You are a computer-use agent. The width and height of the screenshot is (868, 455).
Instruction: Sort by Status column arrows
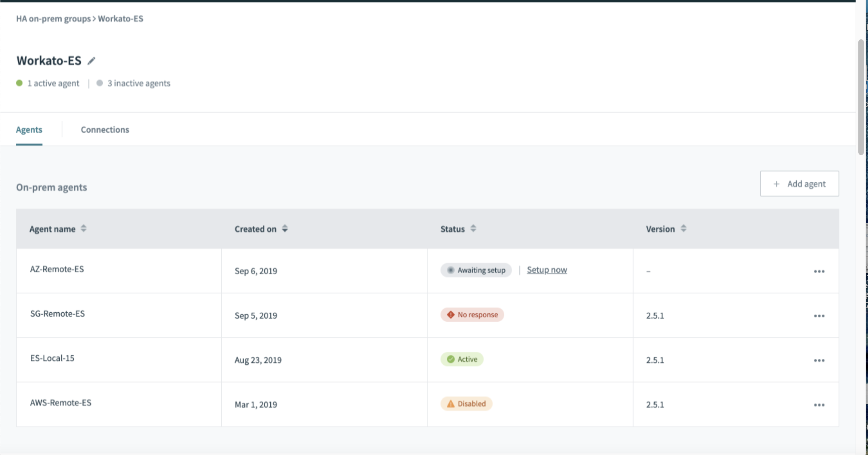click(x=473, y=229)
